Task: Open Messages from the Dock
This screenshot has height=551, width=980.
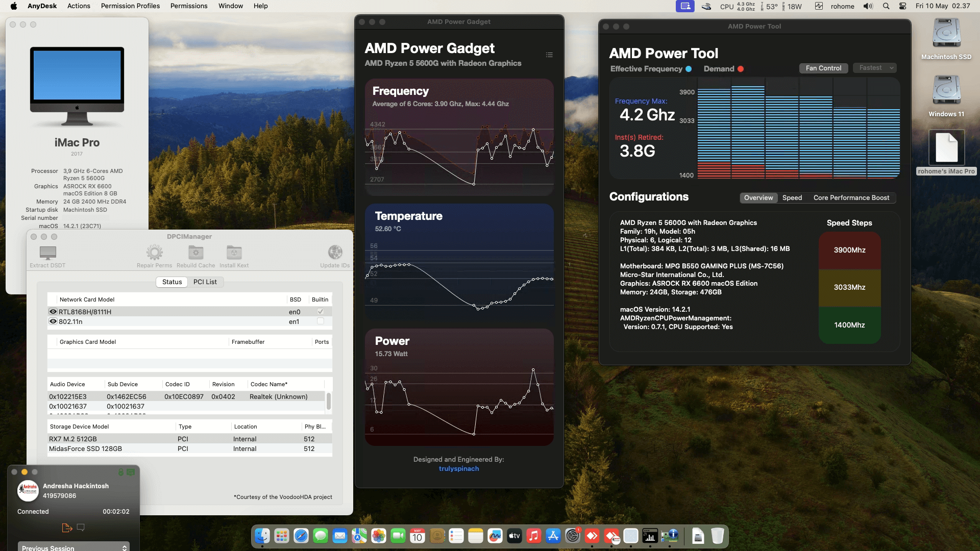Action: click(x=321, y=536)
